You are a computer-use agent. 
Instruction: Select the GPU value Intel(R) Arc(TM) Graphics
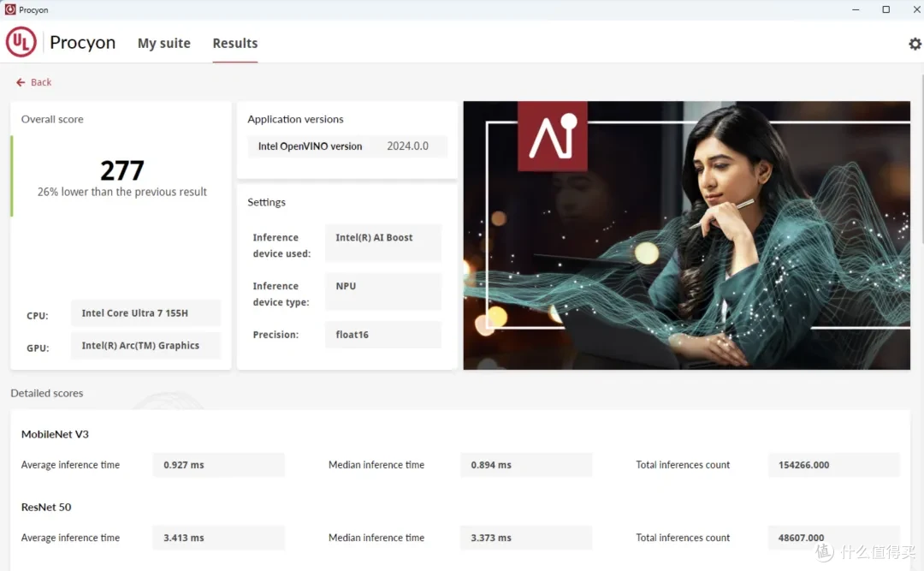146,346
